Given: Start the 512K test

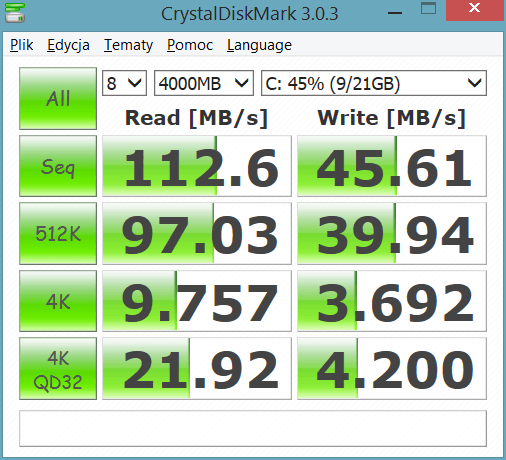Looking at the screenshot, I should click(58, 233).
